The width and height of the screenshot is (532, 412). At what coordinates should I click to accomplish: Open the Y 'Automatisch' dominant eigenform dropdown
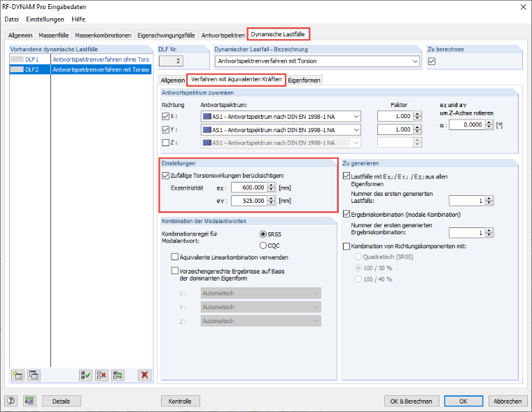(x=261, y=307)
